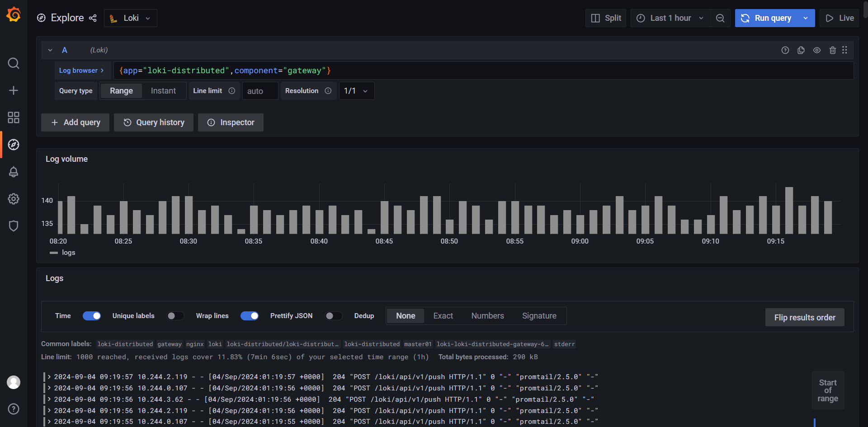Open the Configuration gear icon in sidebar
The image size is (868, 427).
[14, 199]
